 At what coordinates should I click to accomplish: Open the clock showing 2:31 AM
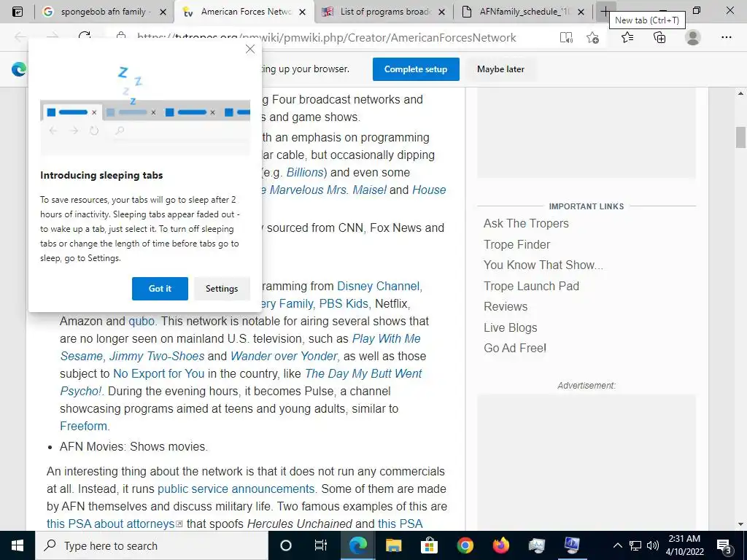(x=684, y=545)
